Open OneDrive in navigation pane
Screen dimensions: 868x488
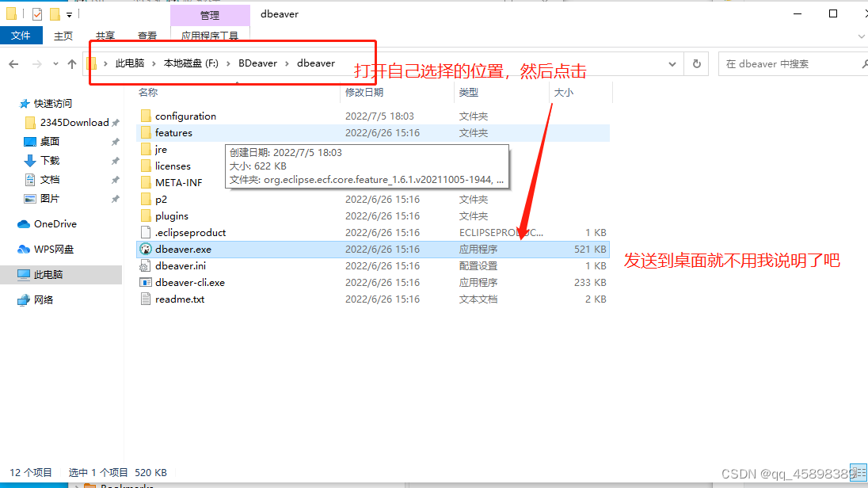pos(48,223)
